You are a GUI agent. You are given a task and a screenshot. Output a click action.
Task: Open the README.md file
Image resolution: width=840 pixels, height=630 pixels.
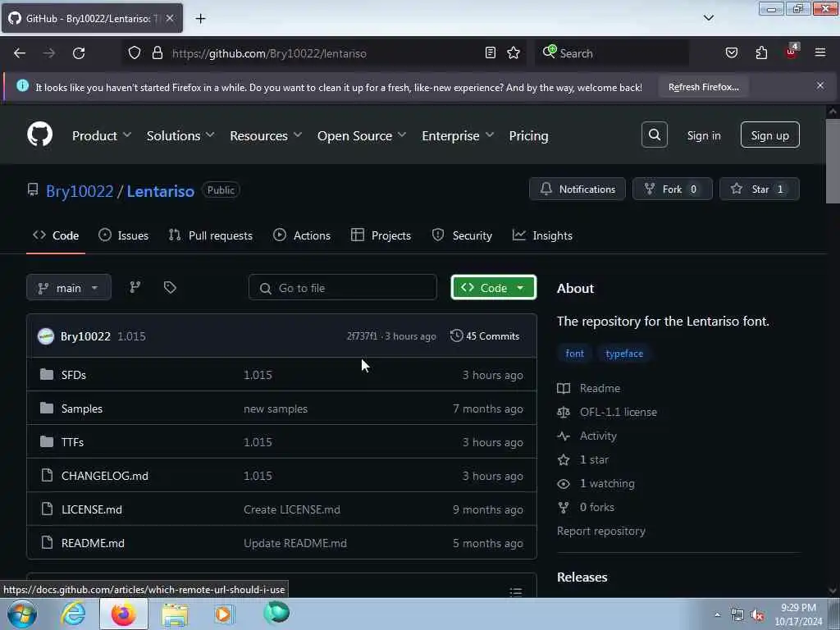(x=93, y=543)
